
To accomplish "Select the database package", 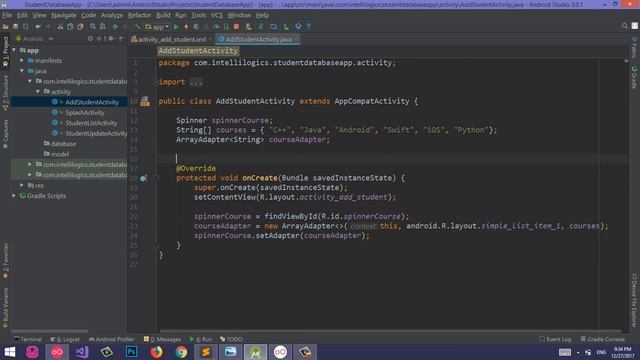I will pyautogui.click(x=63, y=144).
